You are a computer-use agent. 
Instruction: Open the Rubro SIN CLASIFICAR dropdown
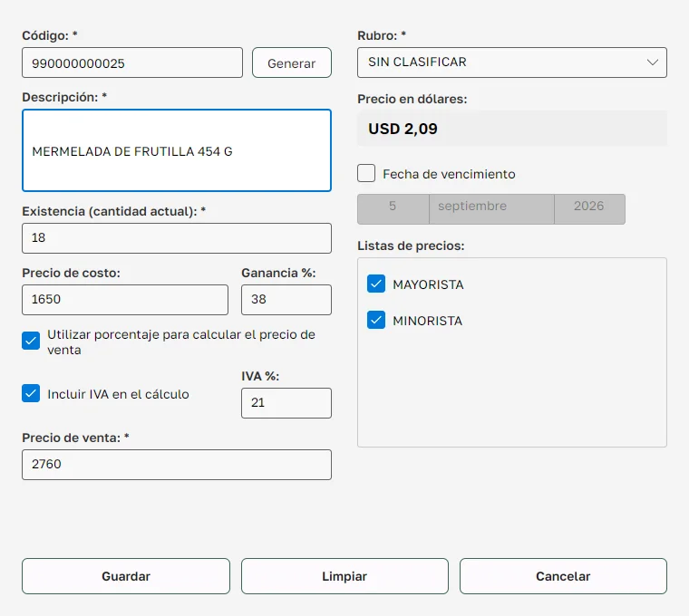coord(512,63)
